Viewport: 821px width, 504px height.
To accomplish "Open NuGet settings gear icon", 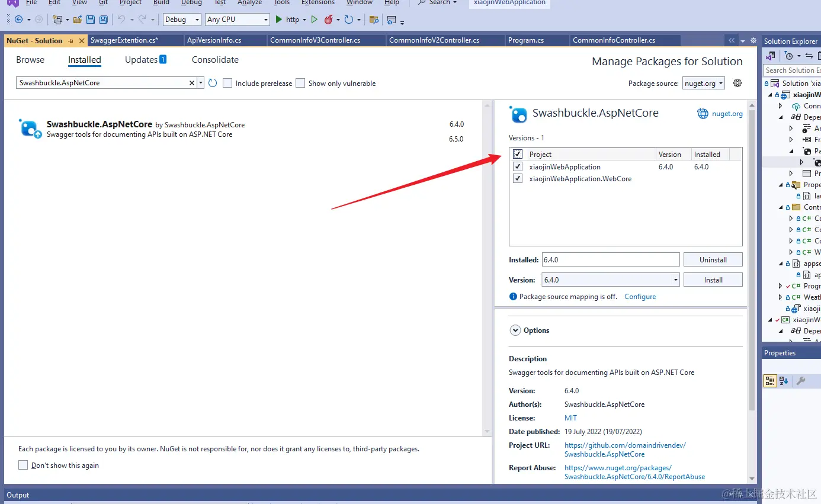I will click(x=737, y=83).
